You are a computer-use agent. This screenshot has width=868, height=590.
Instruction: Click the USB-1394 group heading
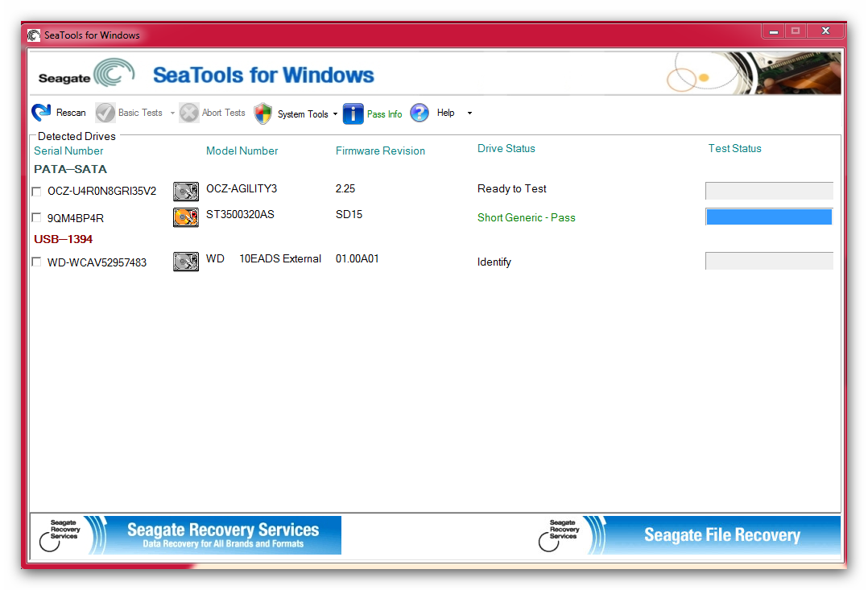pyautogui.click(x=63, y=239)
